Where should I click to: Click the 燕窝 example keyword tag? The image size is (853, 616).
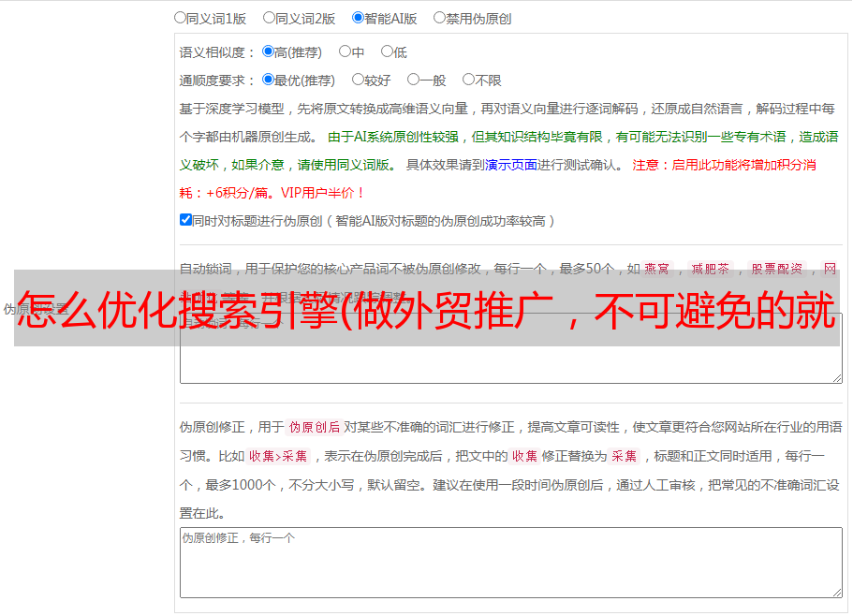[x=656, y=269]
